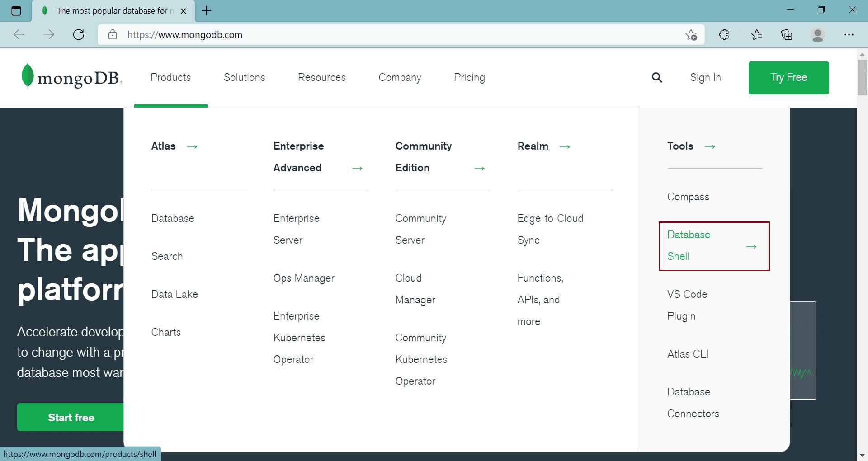Open the browser Favorites icon
This screenshot has height=461, width=868.
[x=756, y=34]
